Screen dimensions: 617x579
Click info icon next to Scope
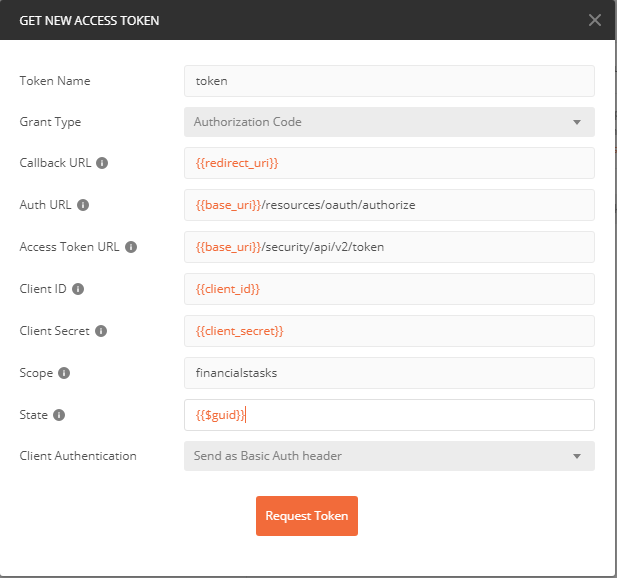coord(64,373)
